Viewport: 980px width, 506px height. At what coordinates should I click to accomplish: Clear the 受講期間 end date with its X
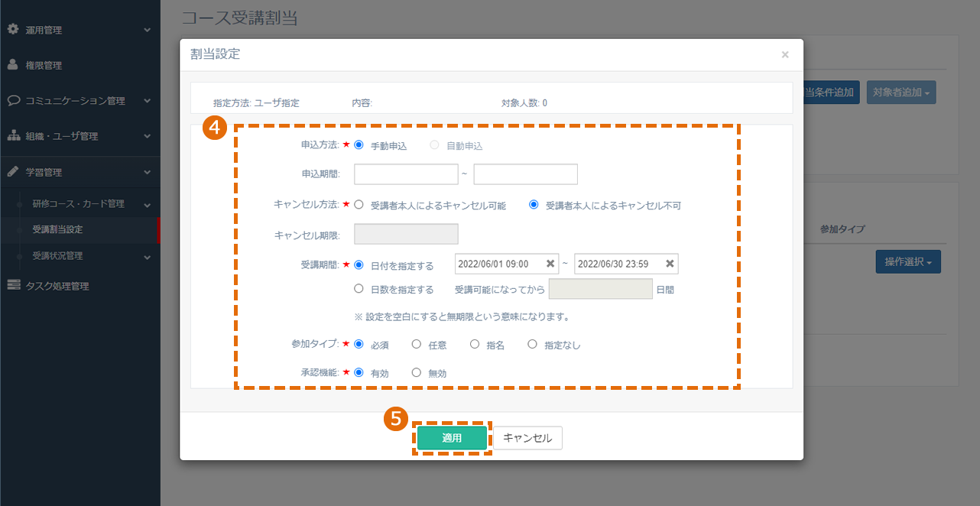670,264
